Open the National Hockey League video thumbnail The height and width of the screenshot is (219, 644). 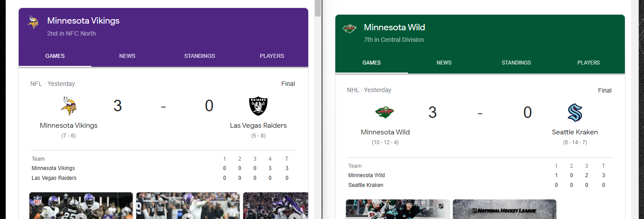505,209
